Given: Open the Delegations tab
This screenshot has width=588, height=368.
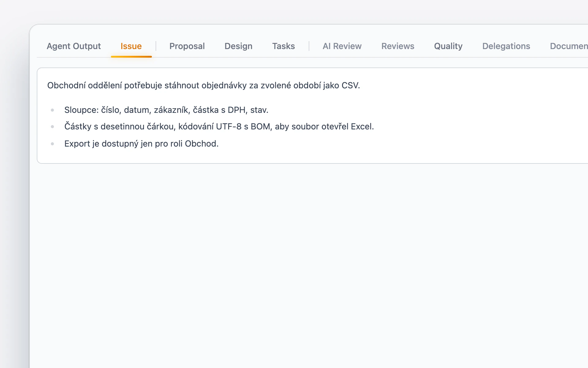Looking at the screenshot, I should pyautogui.click(x=506, y=46).
